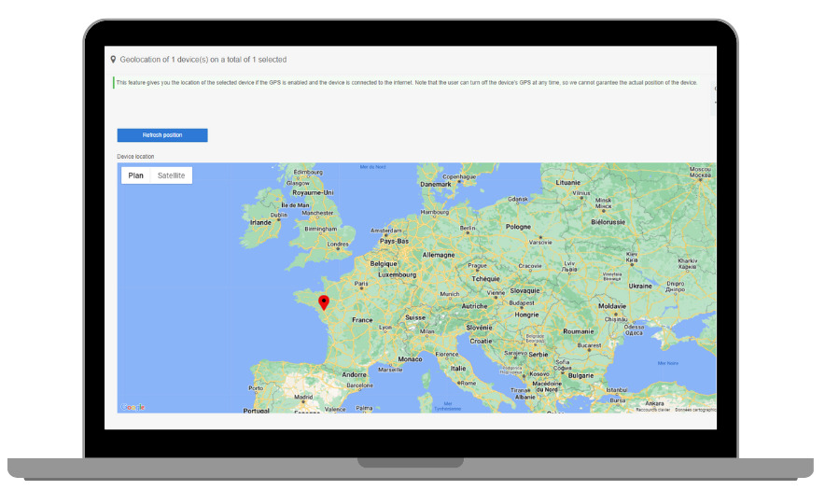Click the Irlande label on the map

(260, 222)
